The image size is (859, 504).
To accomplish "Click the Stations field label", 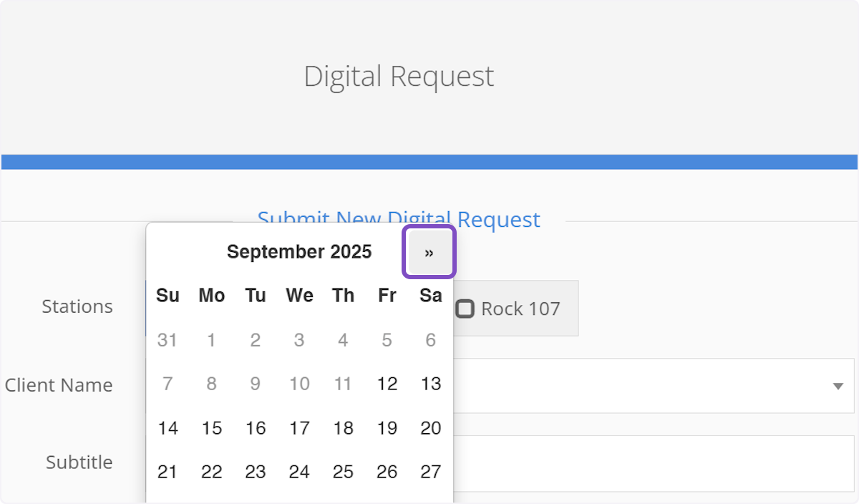I will 77,306.
